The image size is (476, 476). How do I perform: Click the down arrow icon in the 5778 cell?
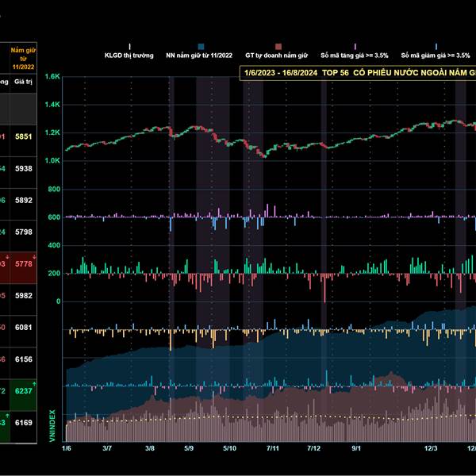(33, 255)
